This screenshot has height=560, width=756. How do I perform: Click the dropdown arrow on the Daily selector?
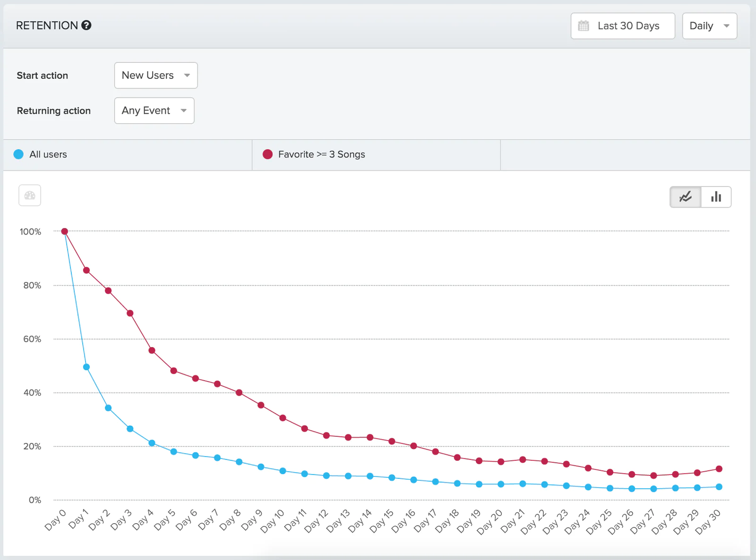[725, 26]
